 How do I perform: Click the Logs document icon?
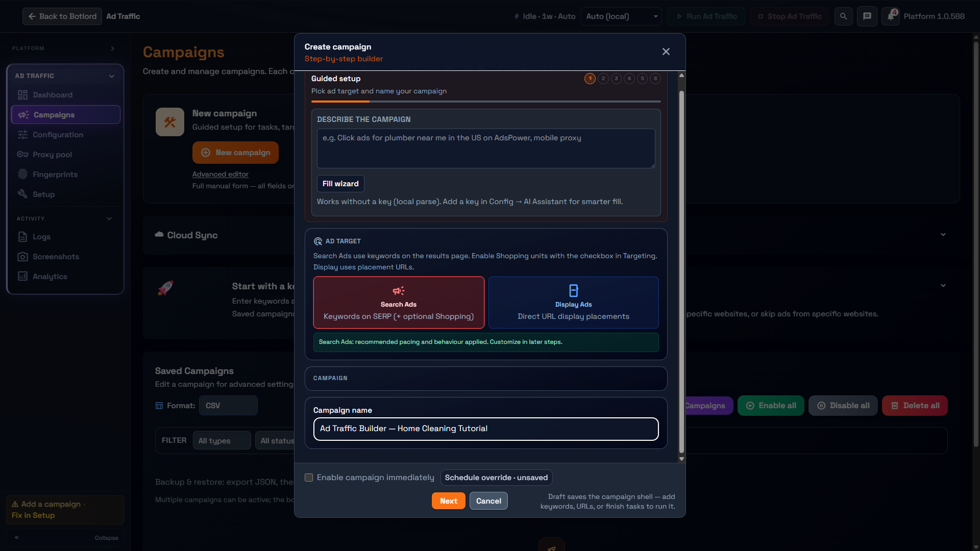click(22, 237)
